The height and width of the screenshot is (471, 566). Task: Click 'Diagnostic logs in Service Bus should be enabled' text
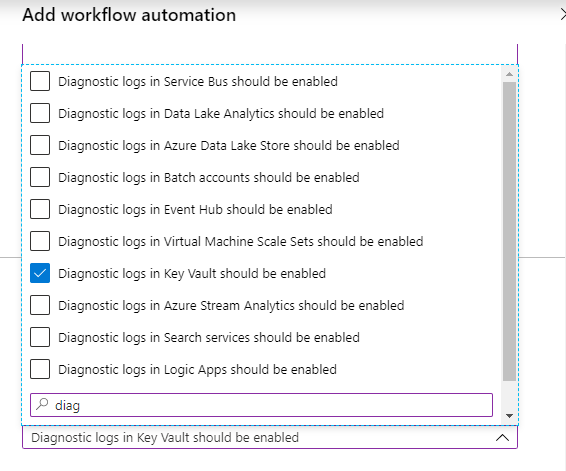[x=198, y=82]
